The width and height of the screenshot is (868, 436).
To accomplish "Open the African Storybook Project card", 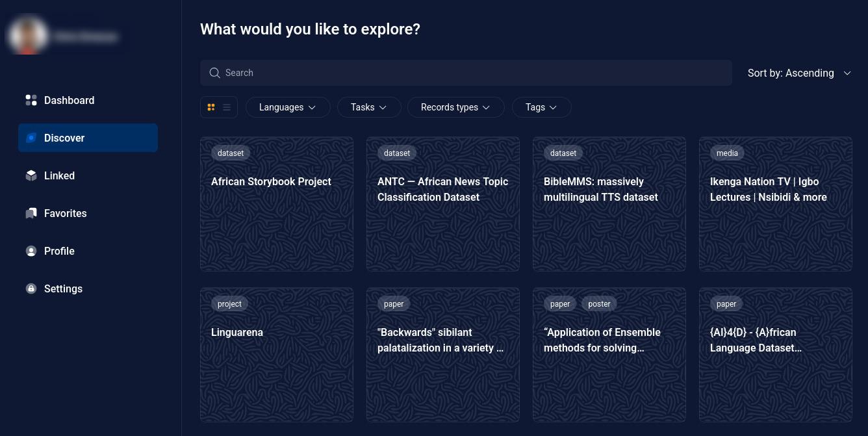I will pos(277,203).
